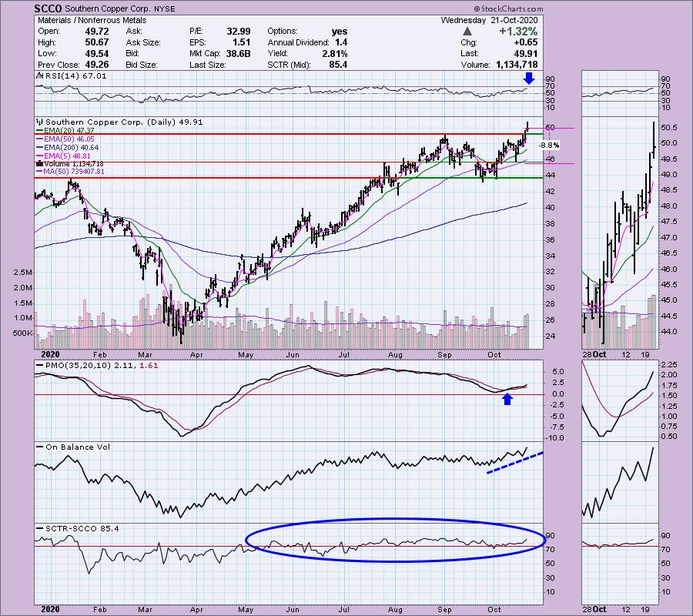Click the up triangle price change indicator

(467, 32)
